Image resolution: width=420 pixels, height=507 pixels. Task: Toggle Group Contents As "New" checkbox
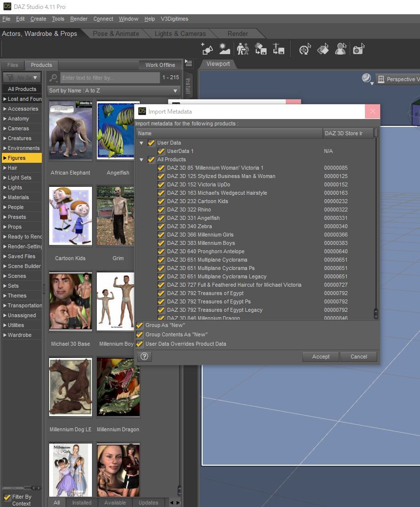coord(140,335)
